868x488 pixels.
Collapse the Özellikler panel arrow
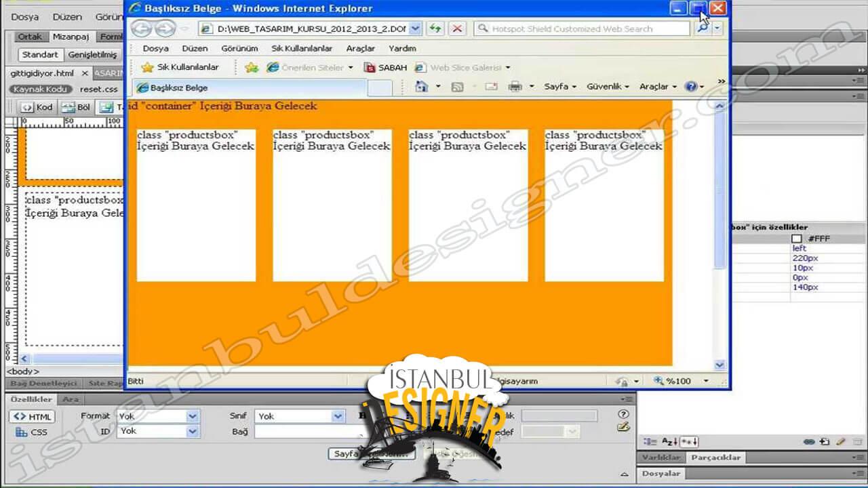pyautogui.click(x=625, y=473)
